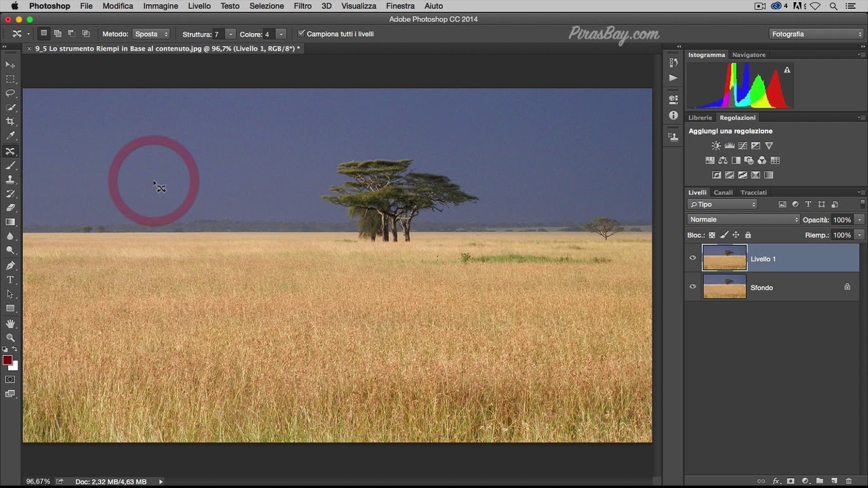Open the Actions panel play icon

click(x=673, y=78)
